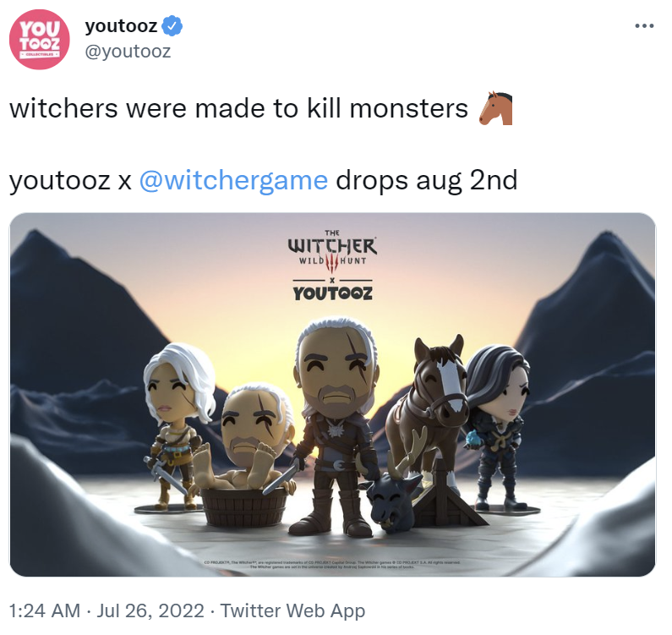Open the youtooz display name
672x635 pixels.
(x=121, y=26)
